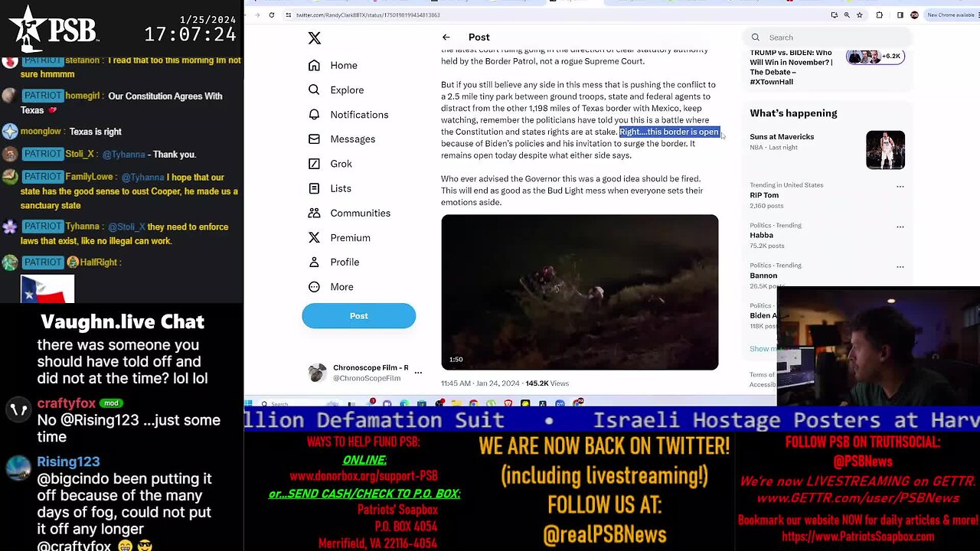Click the 'What's happening' heading

click(793, 113)
